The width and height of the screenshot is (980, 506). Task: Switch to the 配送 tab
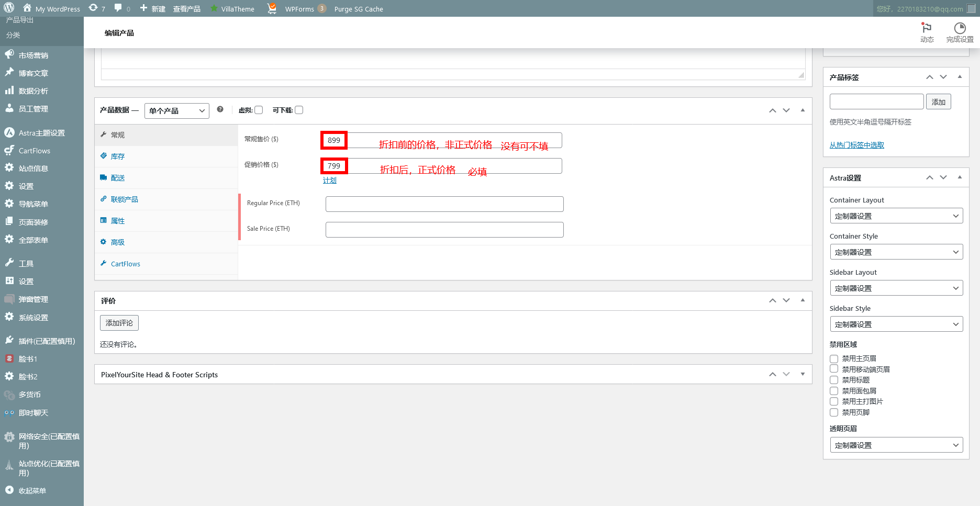166,178
